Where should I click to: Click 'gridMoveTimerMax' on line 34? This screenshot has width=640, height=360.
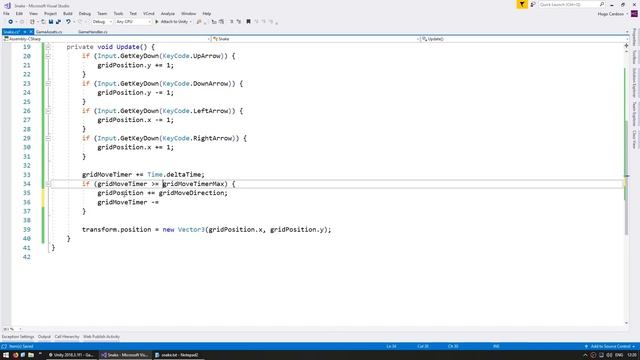193,184
